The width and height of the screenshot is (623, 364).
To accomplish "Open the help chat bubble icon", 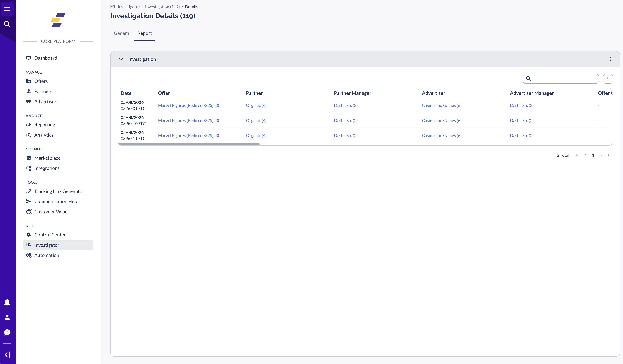I will pyautogui.click(x=7, y=332).
